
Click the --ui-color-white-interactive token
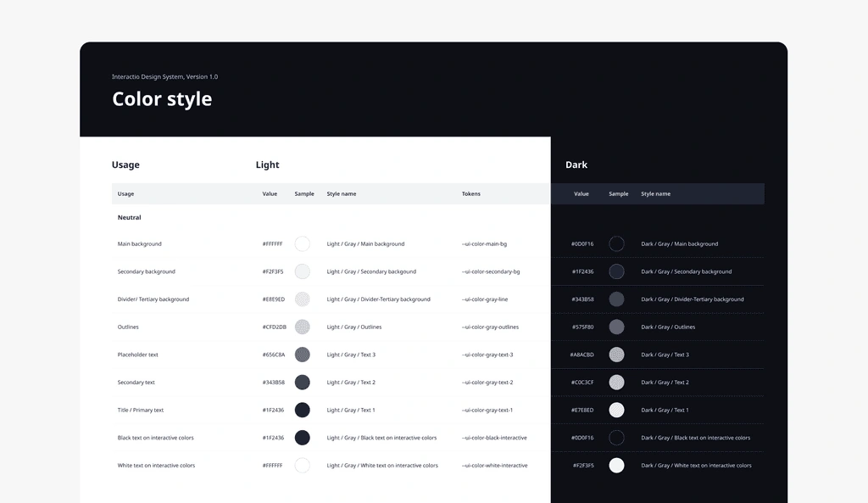point(495,466)
